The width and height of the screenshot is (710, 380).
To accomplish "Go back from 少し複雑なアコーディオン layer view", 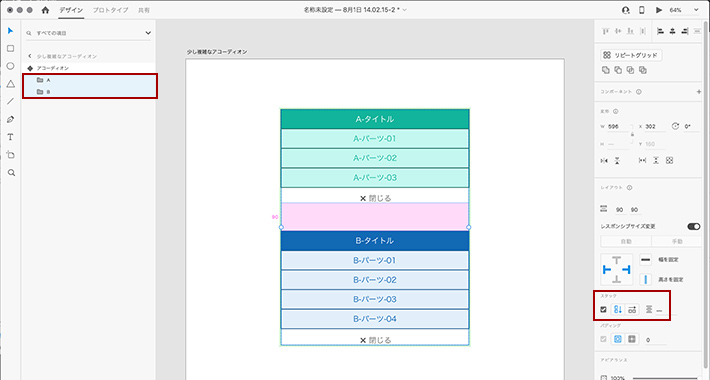I will point(30,56).
